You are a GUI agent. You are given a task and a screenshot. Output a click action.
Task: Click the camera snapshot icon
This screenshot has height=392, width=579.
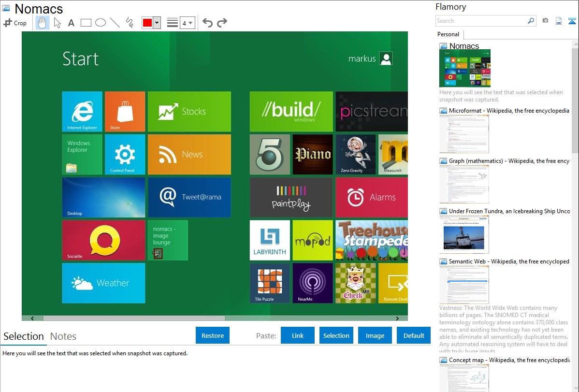pos(545,21)
